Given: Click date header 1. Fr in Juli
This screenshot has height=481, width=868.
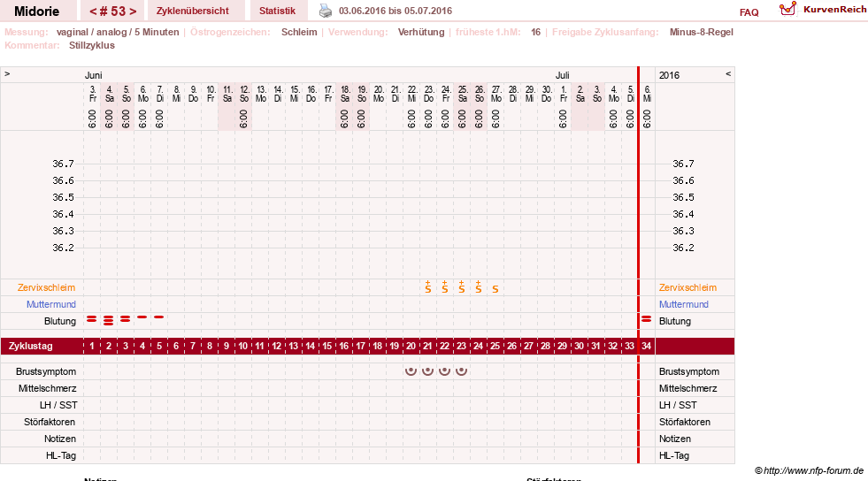Looking at the screenshot, I should pyautogui.click(x=563, y=94).
